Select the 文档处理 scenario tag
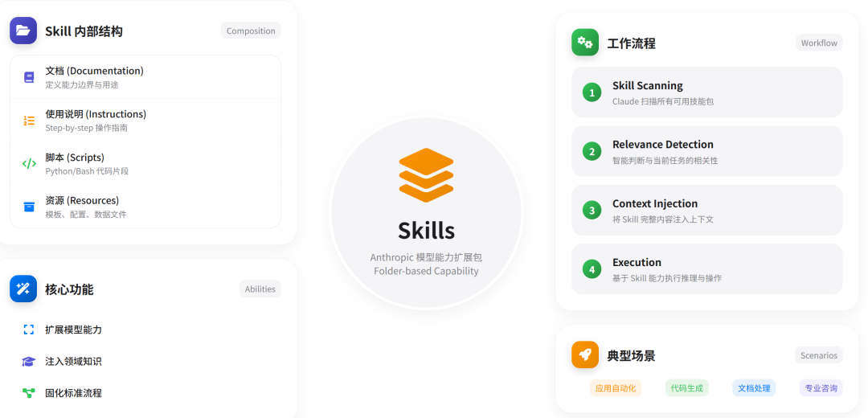This screenshot has height=418, width=868. (754, 388)
